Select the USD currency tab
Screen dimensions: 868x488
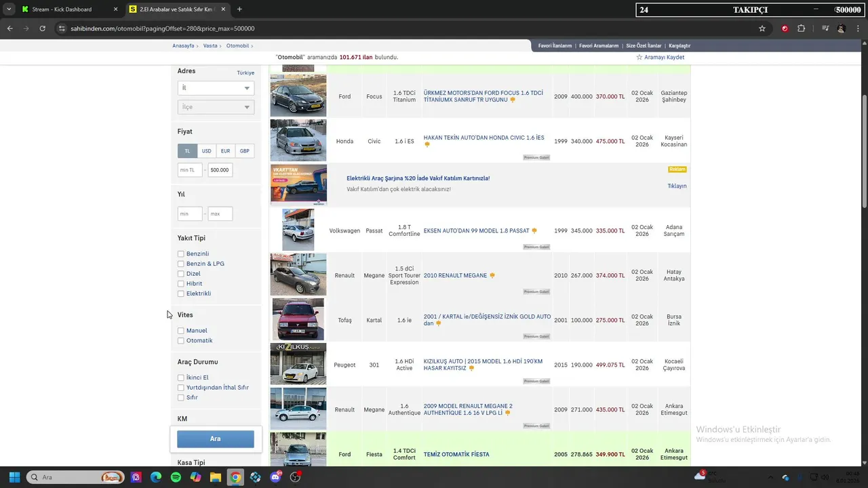tap(206, 151)
